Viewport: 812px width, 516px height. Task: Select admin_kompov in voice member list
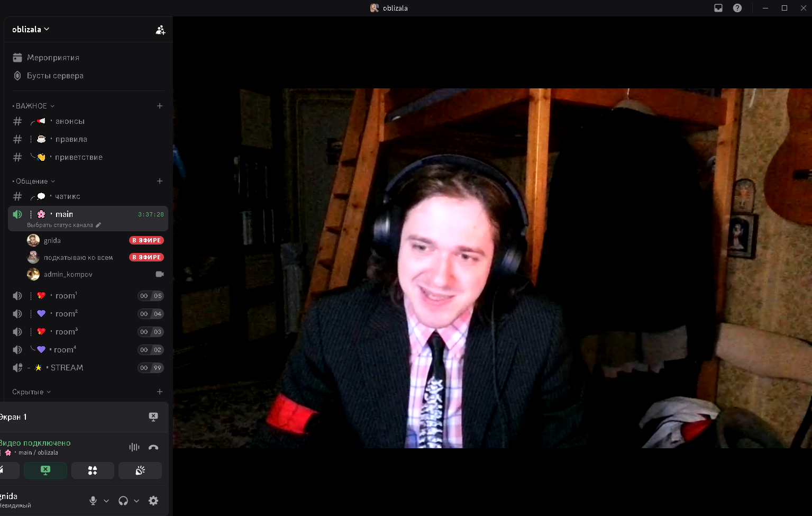point(95,274)
